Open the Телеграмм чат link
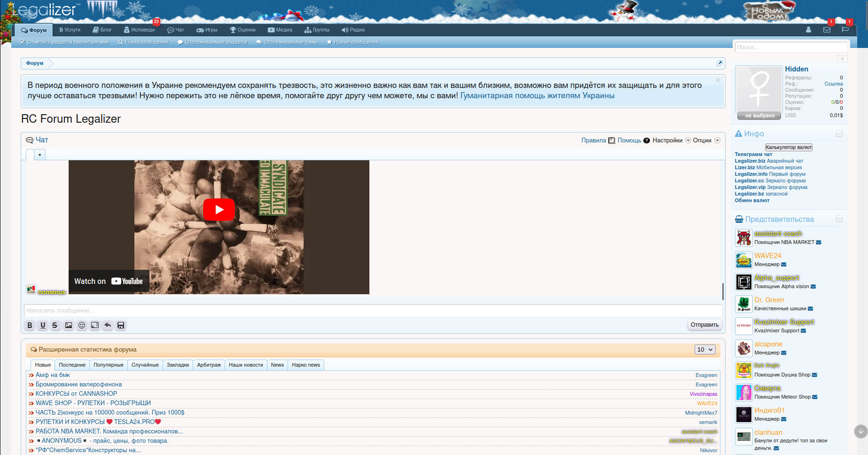The height and width of the screenshot is (455, 868). coord(753,154)
